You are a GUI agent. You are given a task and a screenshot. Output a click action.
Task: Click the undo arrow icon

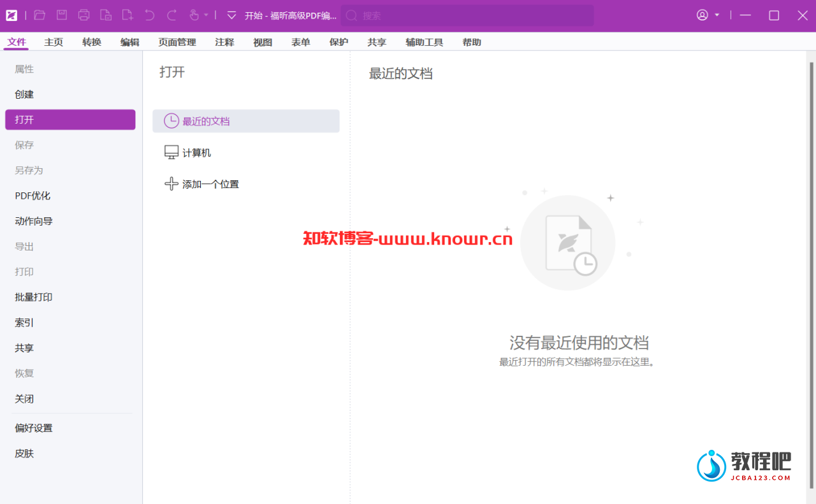point(150,15)
